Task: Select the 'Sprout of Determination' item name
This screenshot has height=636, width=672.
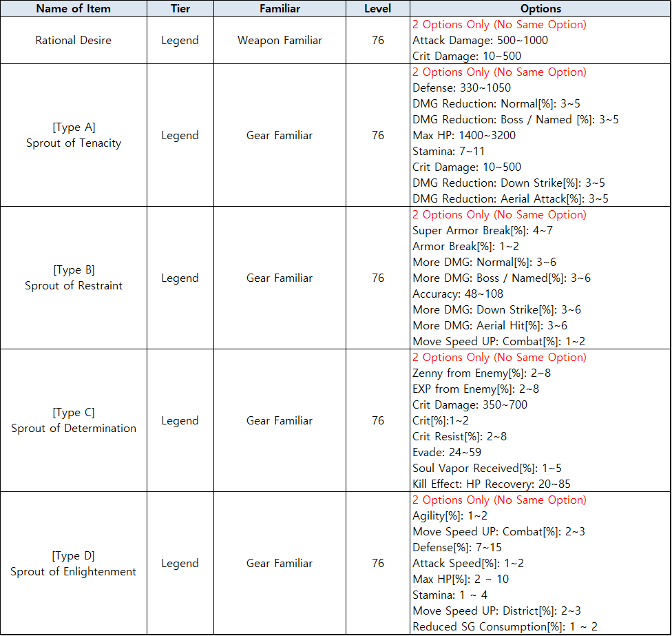Action: tap(73, 429)
